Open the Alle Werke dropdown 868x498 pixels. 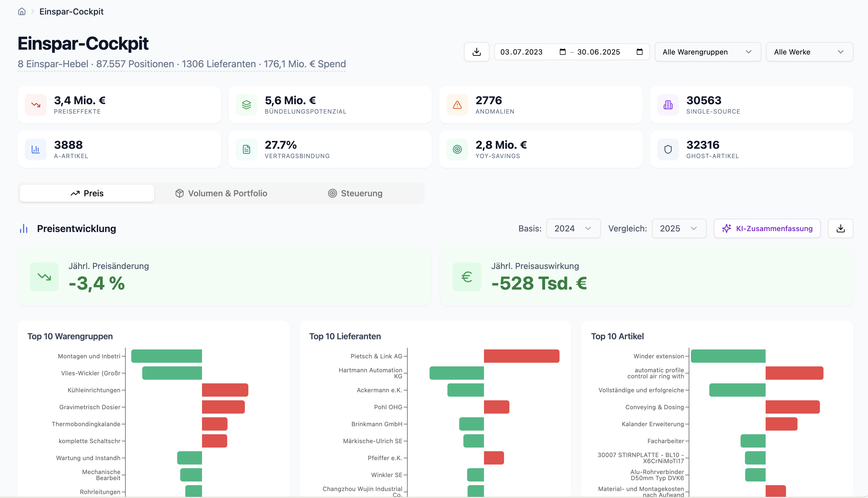[x=809, y=52]
